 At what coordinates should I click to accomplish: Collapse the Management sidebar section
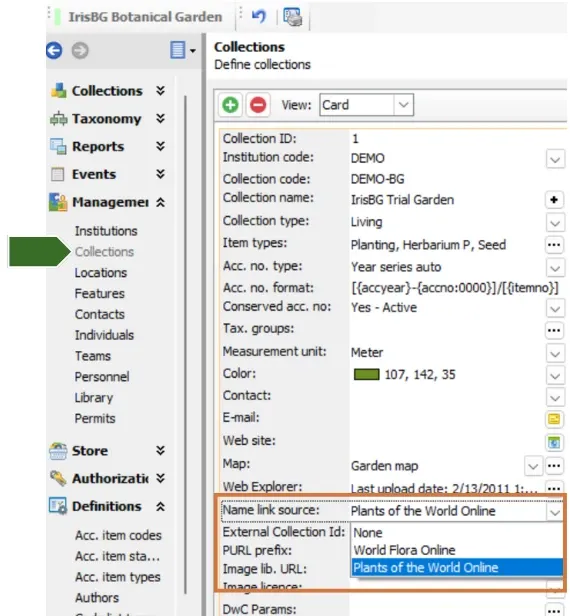160,202
